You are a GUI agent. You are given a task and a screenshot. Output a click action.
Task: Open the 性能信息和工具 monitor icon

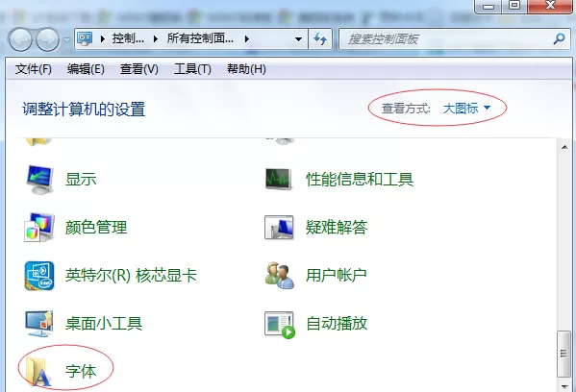[279, 179]
